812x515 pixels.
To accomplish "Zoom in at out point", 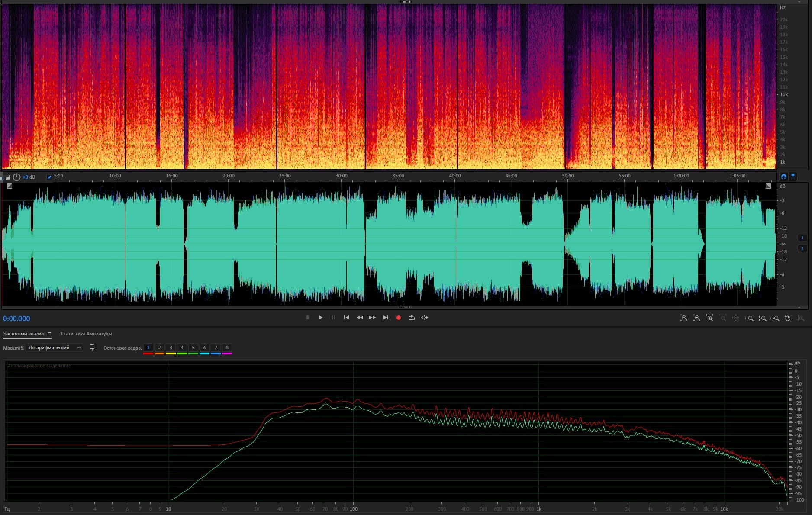I will [762, 318].
